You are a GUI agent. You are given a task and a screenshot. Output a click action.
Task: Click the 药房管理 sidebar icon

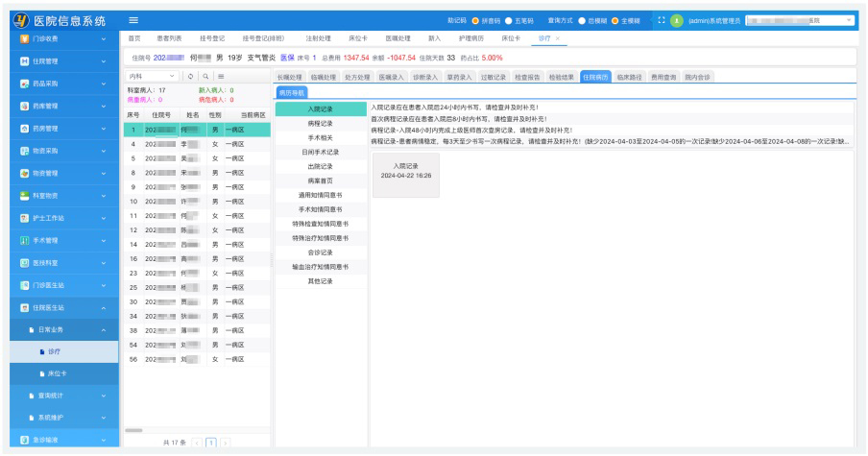24,129
